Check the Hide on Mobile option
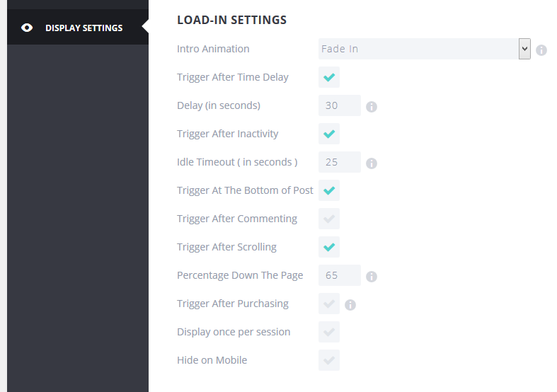557x392 pixels. pos(329,360)
